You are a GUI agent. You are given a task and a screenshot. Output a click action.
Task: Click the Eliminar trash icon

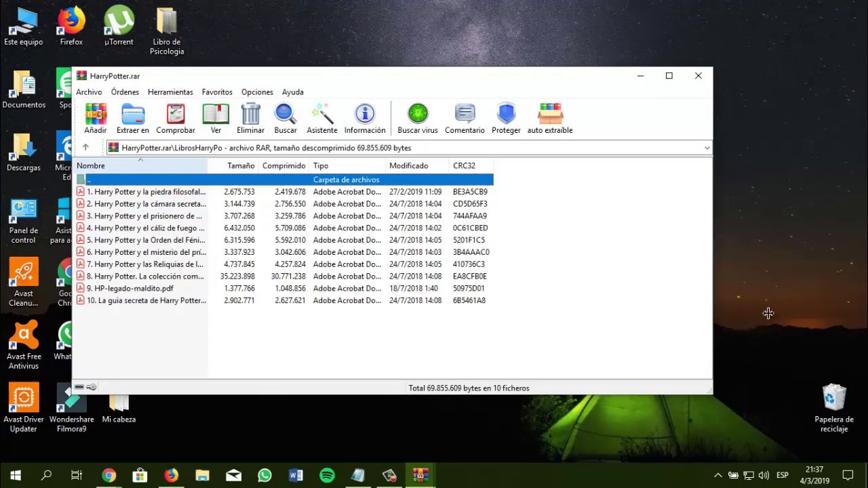point(251,119)
